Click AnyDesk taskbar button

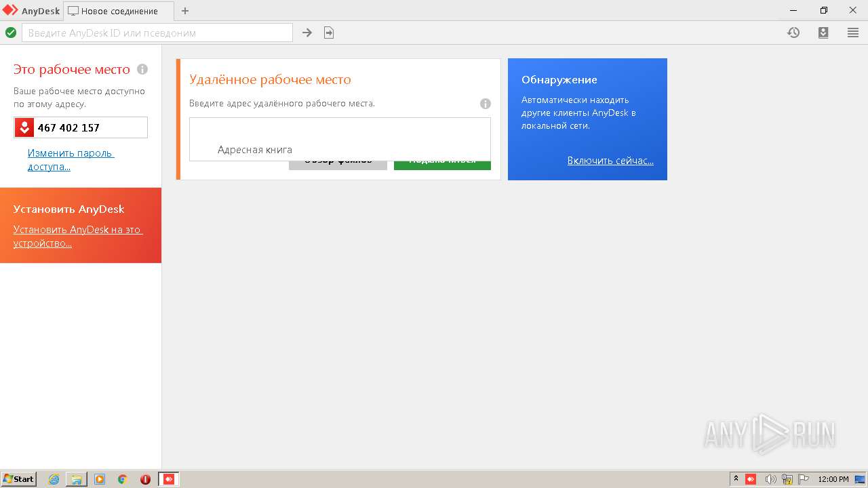tap(169, 479)
